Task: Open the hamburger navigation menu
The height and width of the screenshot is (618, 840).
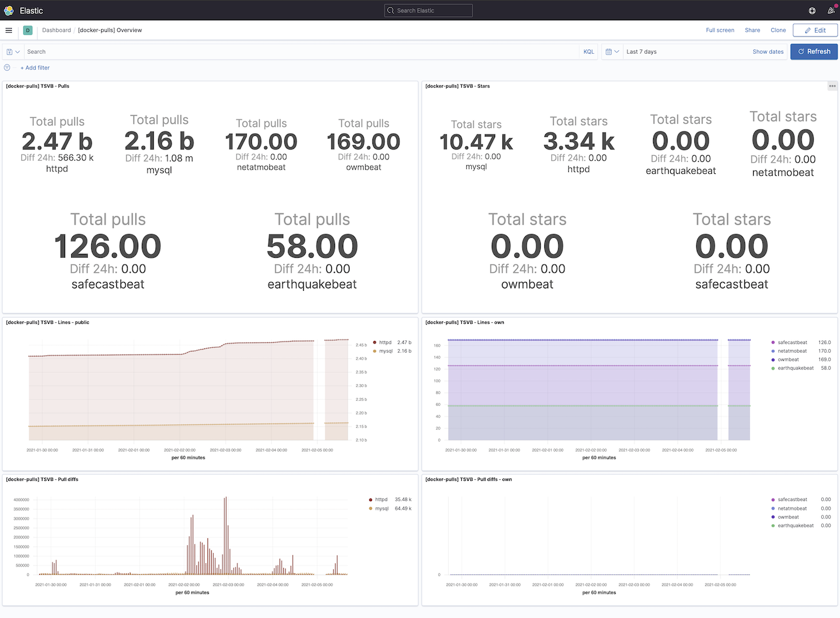Action: coord(9,30)
